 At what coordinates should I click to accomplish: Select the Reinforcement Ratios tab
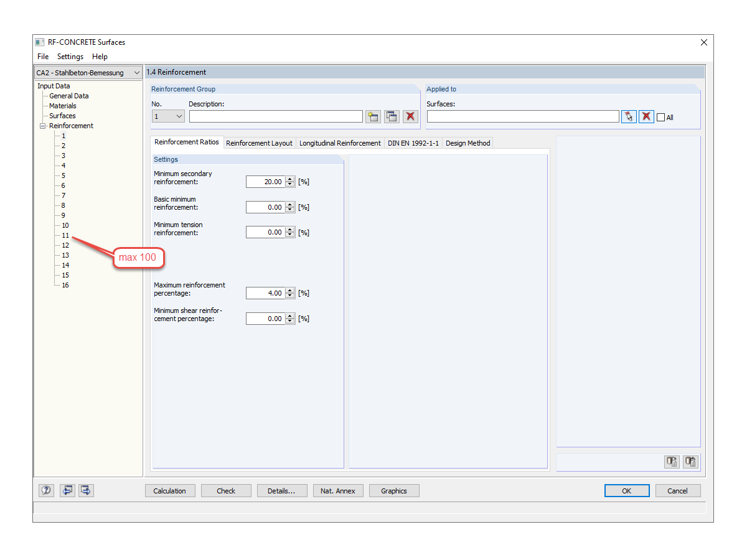click(x=187, y=142)
